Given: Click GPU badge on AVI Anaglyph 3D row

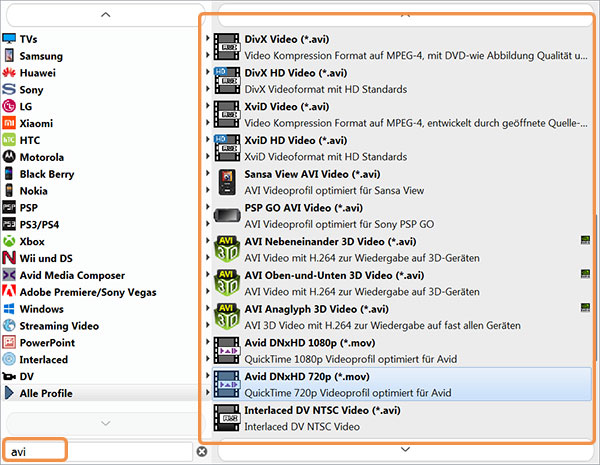Looking at the screenshot, I should [x=585, y=307].
